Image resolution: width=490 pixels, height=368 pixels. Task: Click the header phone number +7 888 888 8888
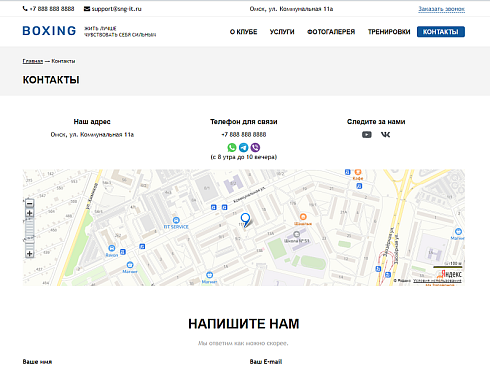pyautogui.click(x=52, y=9)
